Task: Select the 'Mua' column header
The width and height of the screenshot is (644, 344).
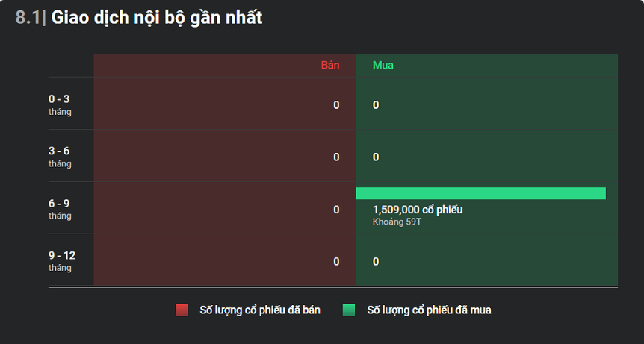Action: point(383,65)
